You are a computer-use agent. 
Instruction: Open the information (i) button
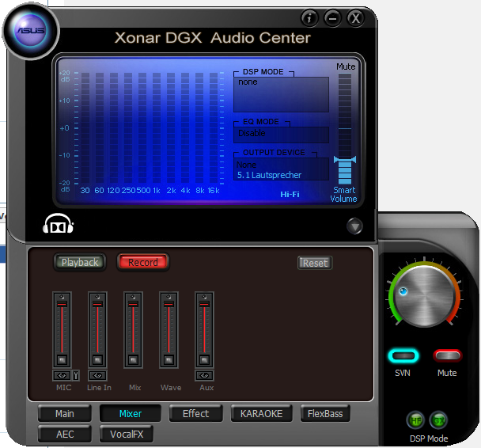[309, 18]
